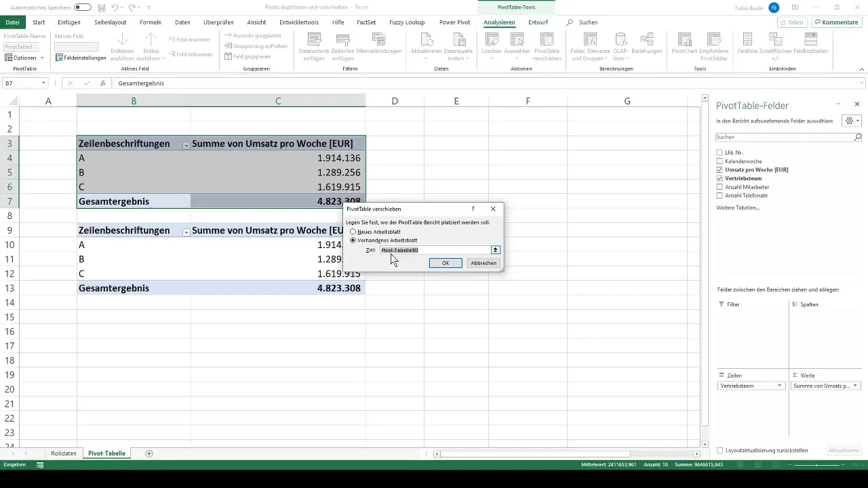Click the Teilen button

792,22
